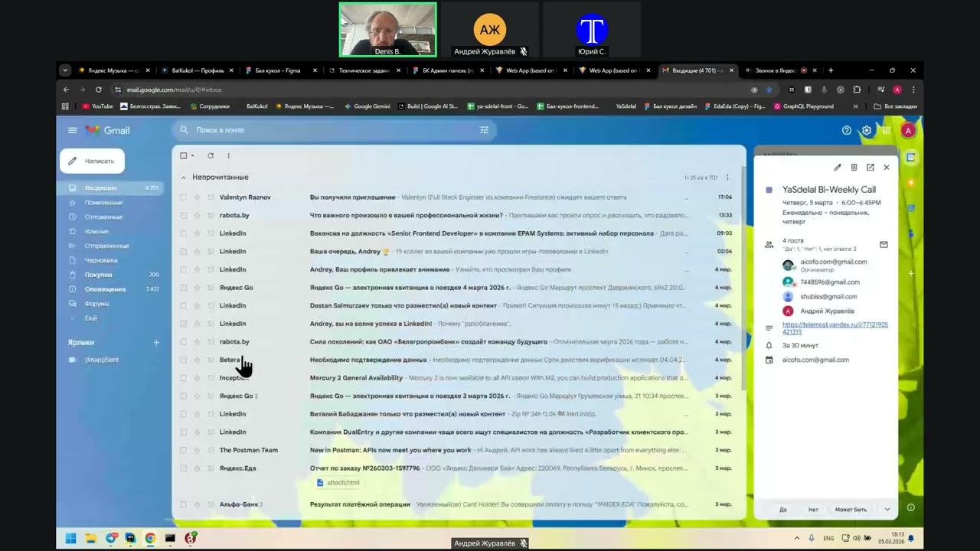Tick checkbox for Valentyn Raznov email
Viewport: 980px width, 551px height.
(x=183, y=197)
